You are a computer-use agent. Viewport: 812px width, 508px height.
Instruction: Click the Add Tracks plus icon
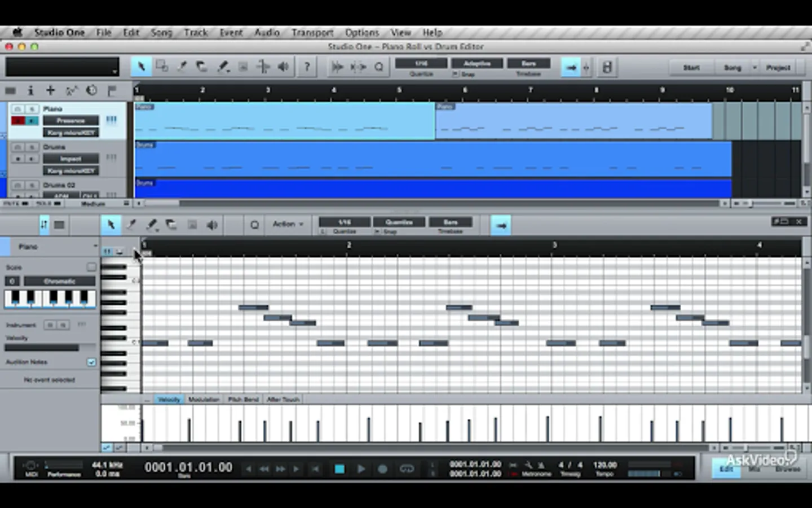click(51, 90)
